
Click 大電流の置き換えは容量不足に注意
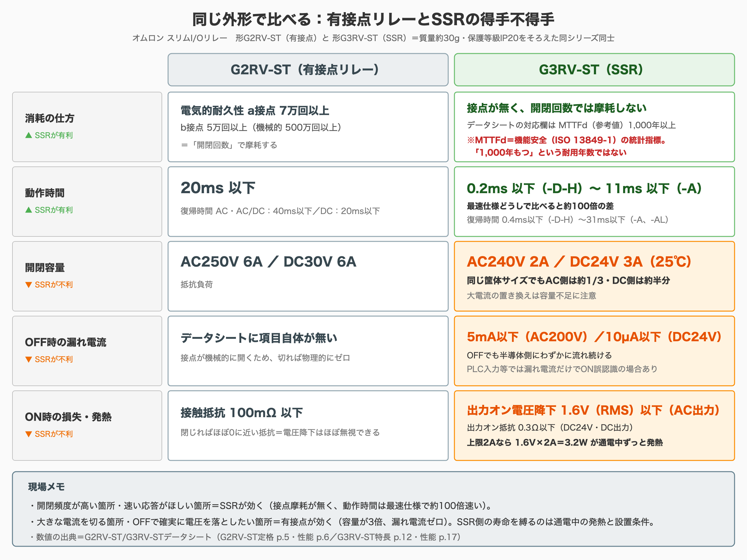(532, 296)
